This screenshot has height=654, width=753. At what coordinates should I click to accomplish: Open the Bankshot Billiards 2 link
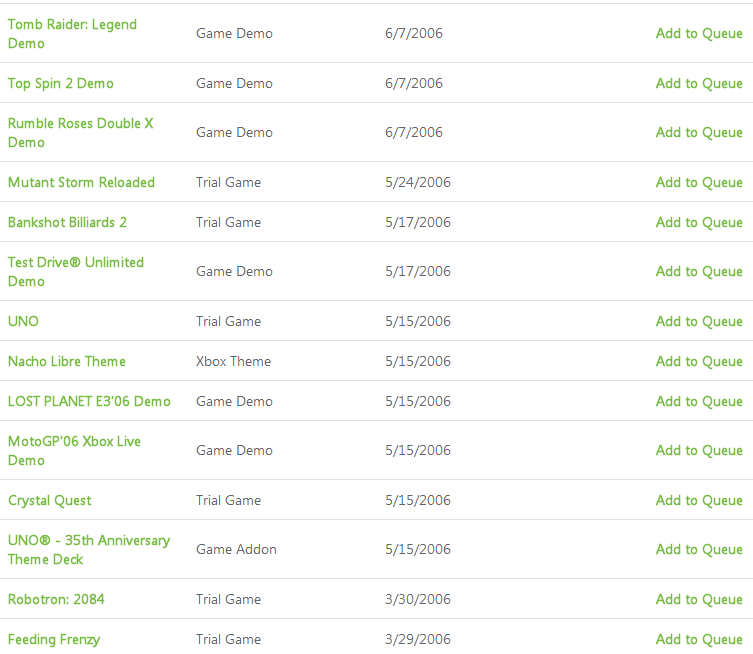click(67, 222)
